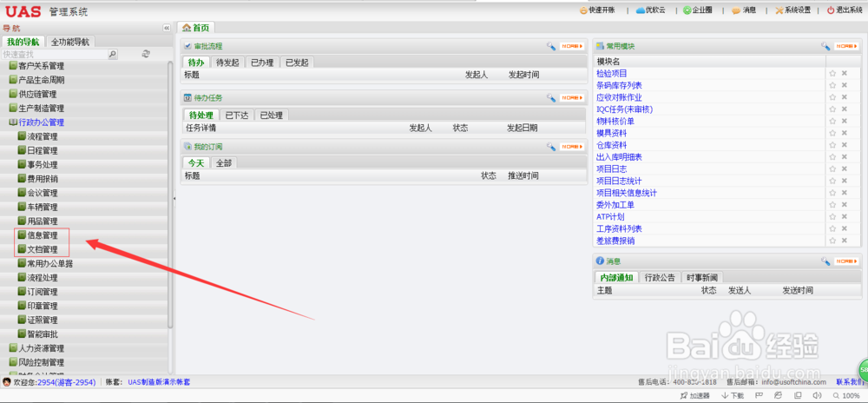Open 消息 in the top toolbar
868x403 pixels.
(x=744, y=10)
